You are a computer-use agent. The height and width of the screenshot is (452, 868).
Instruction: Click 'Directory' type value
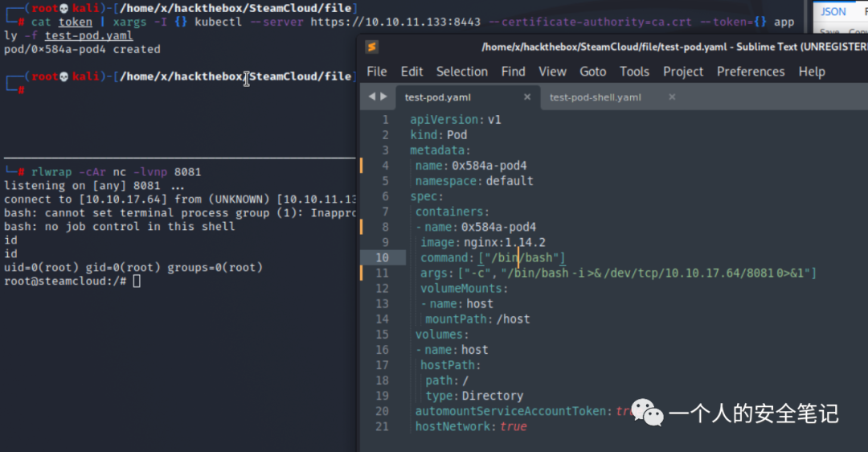click(493, 396)
